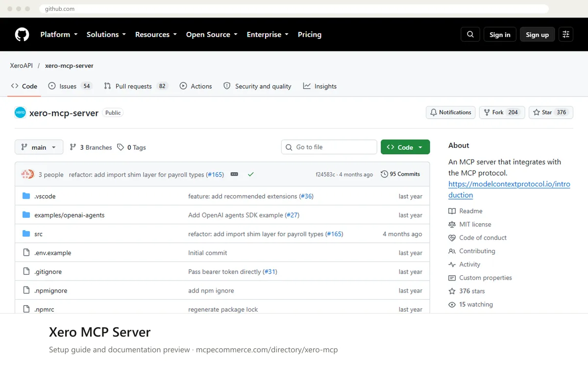Open the #27 pull request link
Image resolution: width=588 pixels, height=368 pixels.
pos(292,215)
